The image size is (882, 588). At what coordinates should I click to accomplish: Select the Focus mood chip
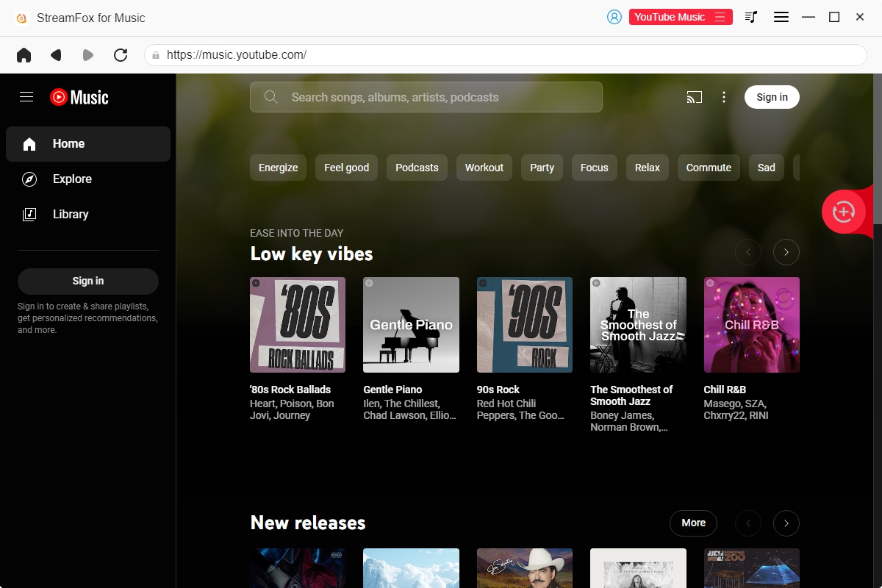click(595, 168)
